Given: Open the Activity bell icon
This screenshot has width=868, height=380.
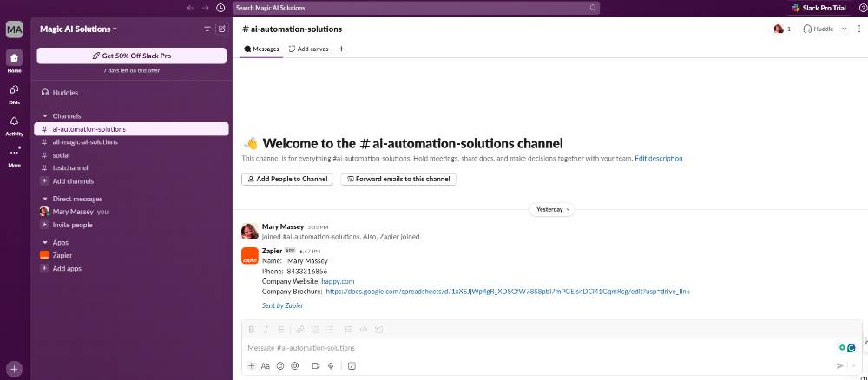Looking at the screenshot, I should pyautogui.click(x=15, y=125).
